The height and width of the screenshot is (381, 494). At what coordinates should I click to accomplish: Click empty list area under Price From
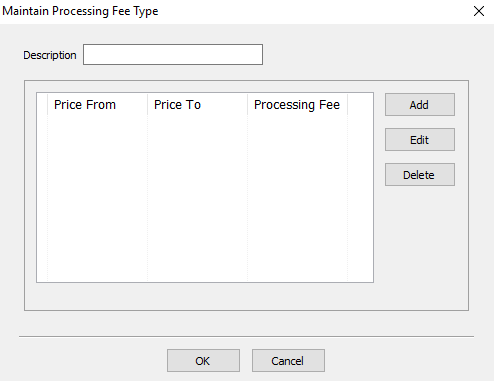[97, 198]
